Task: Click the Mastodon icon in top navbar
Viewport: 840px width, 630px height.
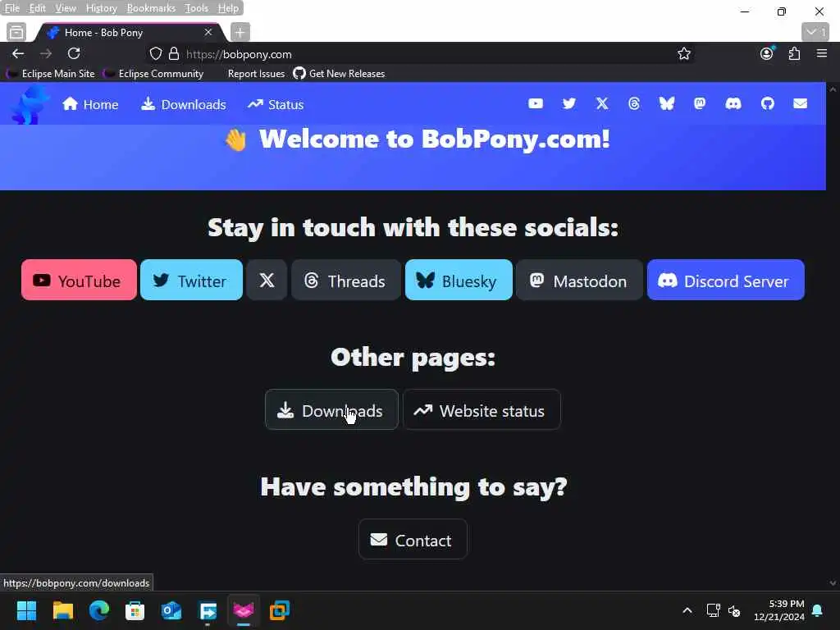Action: pos(699,103)
